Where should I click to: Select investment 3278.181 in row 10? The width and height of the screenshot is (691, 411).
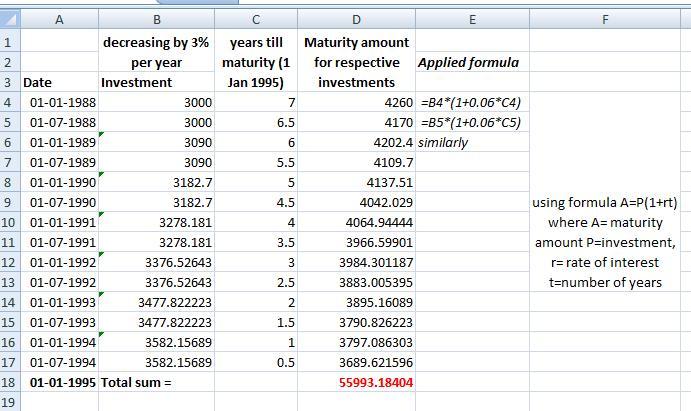click(156, 222)
